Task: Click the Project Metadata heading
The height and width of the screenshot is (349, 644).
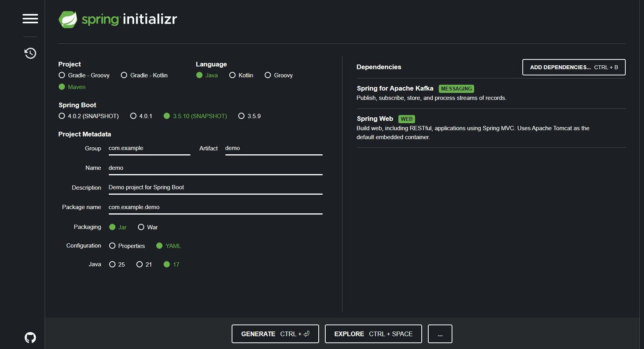Action: click(84, 134)
